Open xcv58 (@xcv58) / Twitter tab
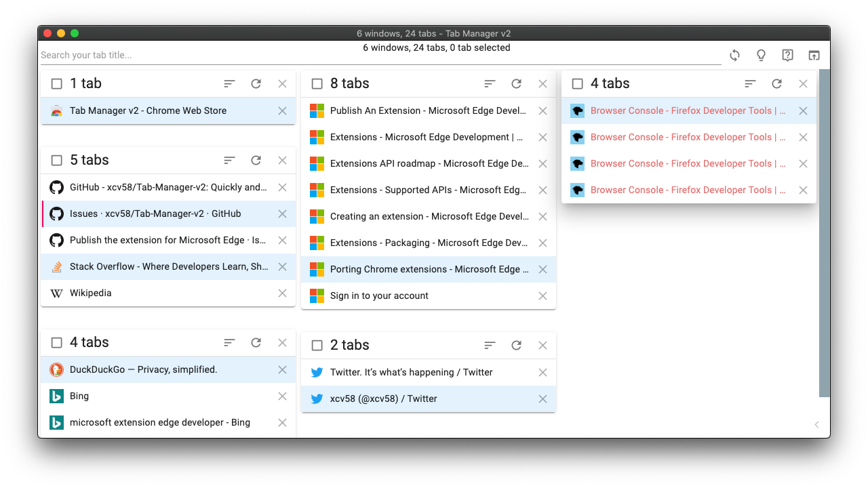 (x=429, y=399)
